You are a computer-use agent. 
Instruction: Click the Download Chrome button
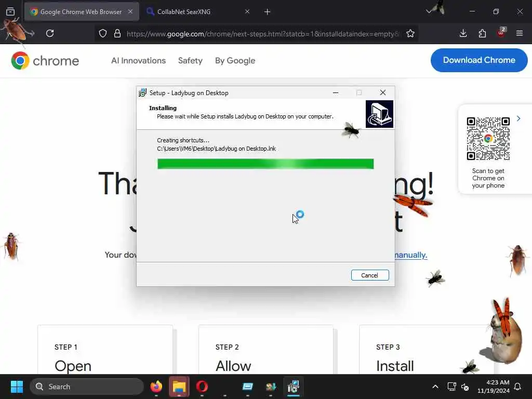click(479, 60)
